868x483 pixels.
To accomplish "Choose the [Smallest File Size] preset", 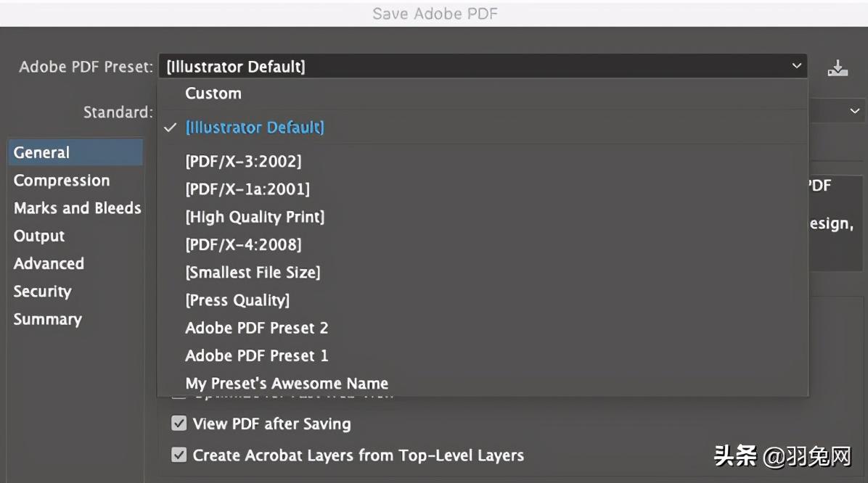I will pos(253,273).
